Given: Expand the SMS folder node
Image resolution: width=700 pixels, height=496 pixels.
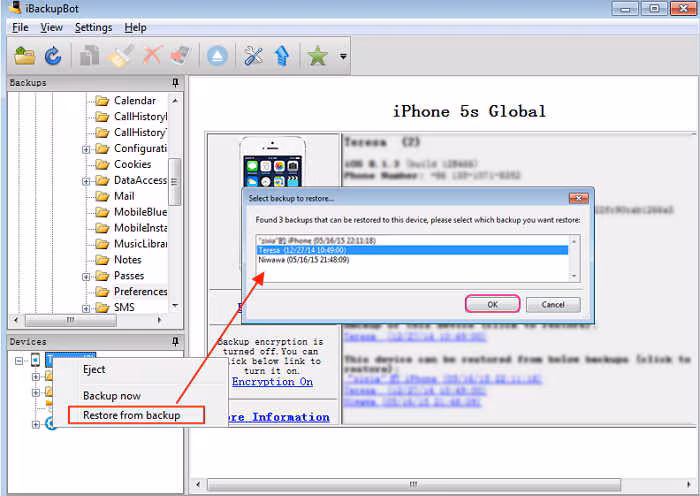Looking at the screenshot, I should [86, 308].
